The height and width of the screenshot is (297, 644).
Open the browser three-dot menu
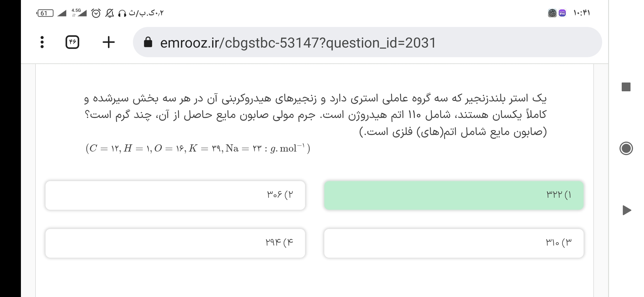[42, 42]
